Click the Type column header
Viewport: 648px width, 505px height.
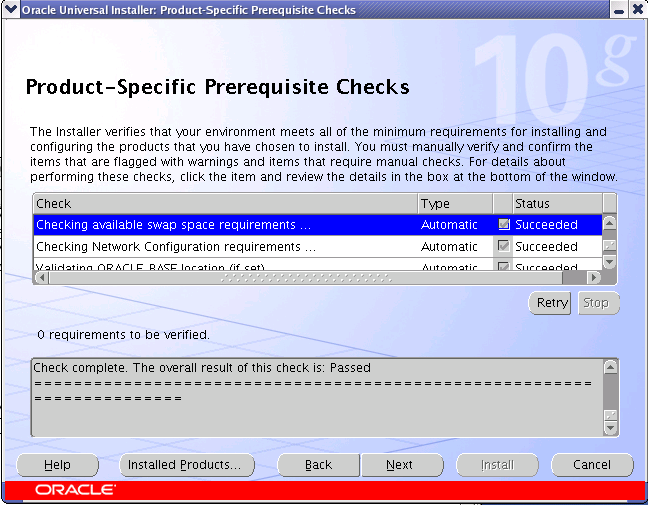click(455, 203)
